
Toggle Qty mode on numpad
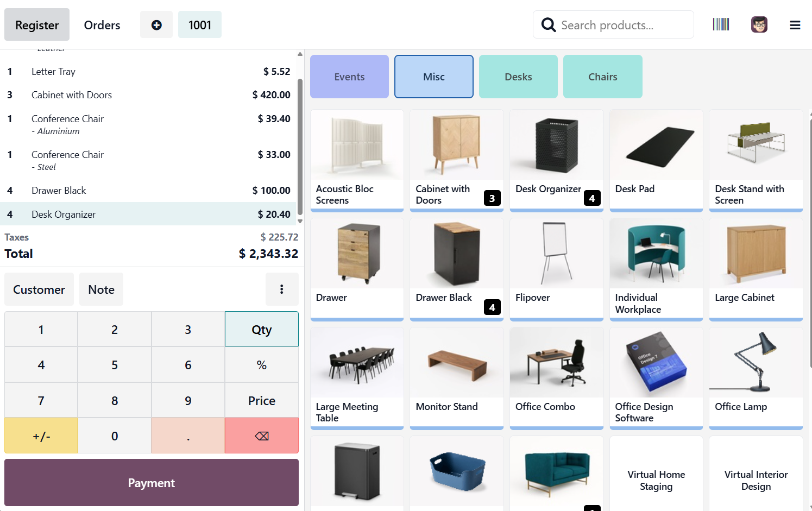[x=261, y=330]
